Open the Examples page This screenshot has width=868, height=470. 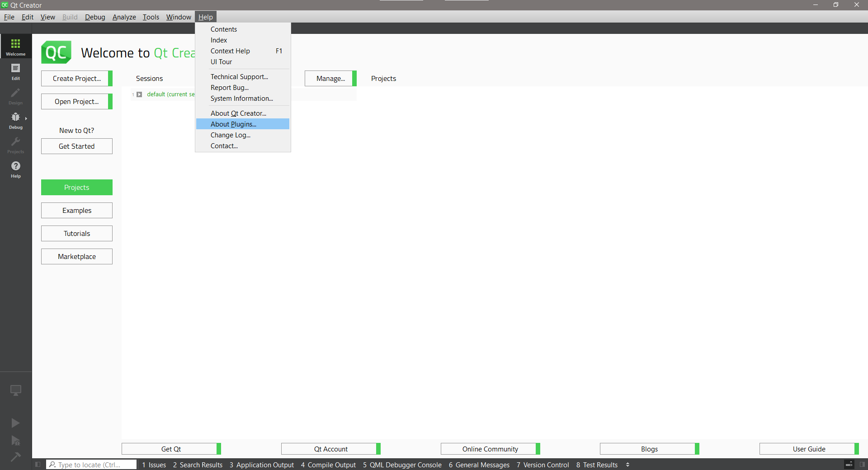[x=77, y=211]
